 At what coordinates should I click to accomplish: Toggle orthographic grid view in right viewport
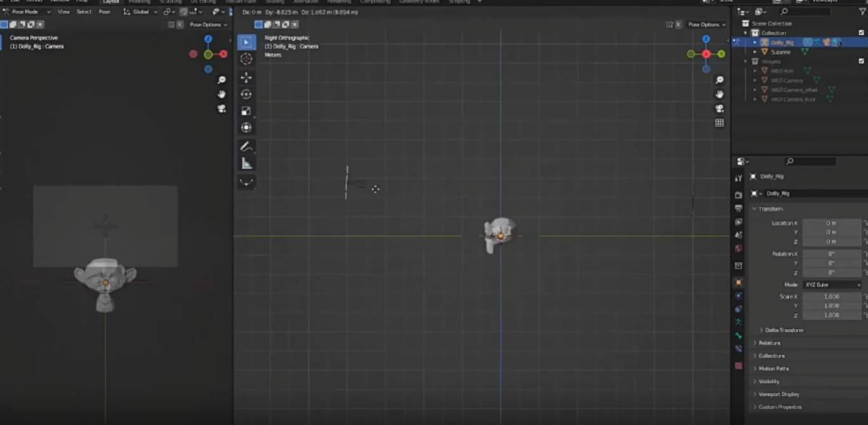(719, 123)
